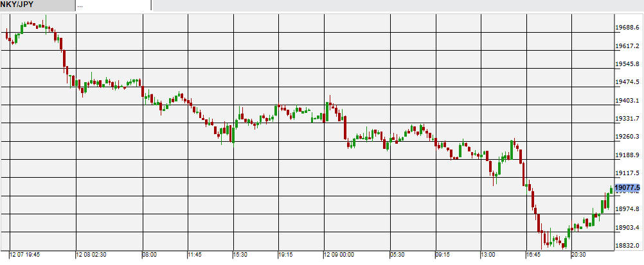Click the 19474.5 price level label
Viewport: 644px width, 265px height.
(627, 82)
